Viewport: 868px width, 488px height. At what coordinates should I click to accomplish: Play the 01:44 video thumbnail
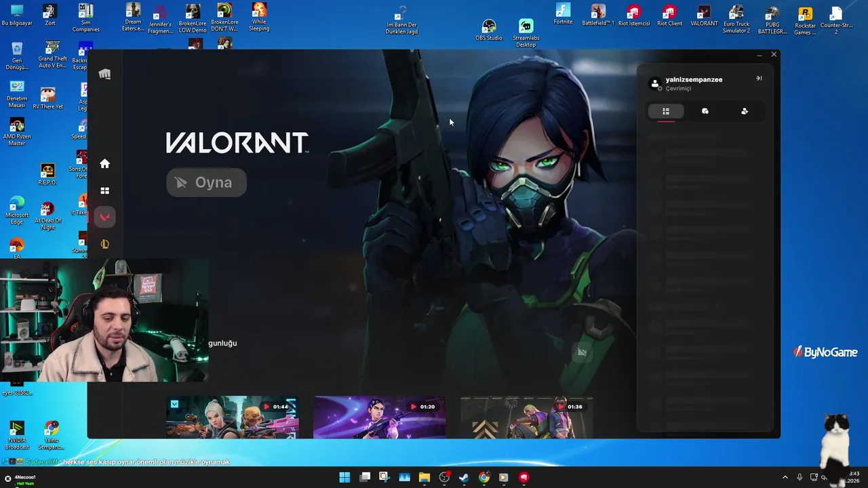pos(233,417)
